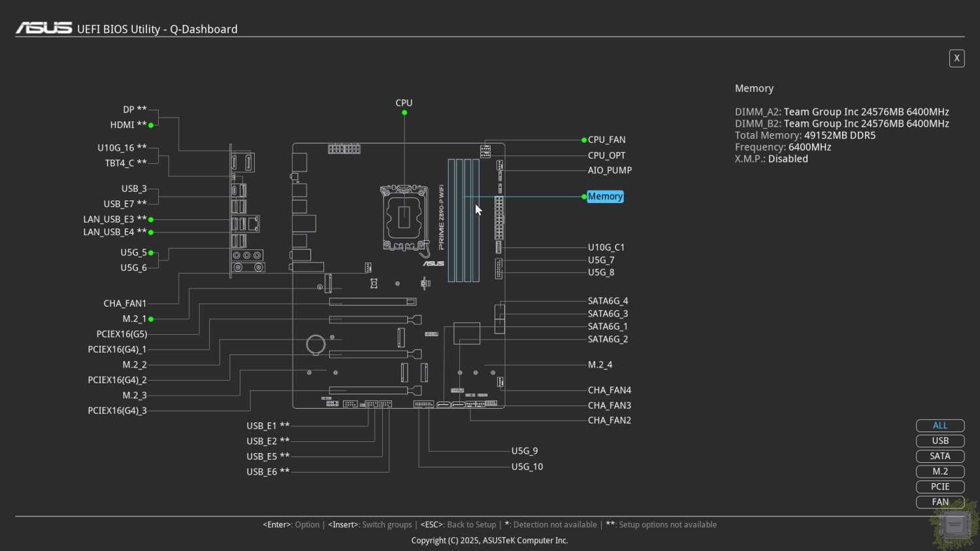The image size is (980, 551).
Task: Select the U5G_10 header label
Action: [x=527, y=467]
